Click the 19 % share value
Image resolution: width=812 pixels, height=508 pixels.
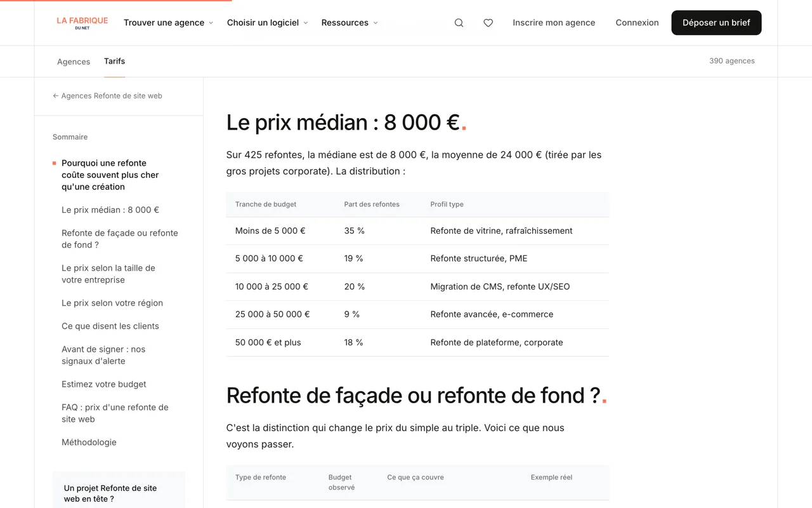click(354, 258)
